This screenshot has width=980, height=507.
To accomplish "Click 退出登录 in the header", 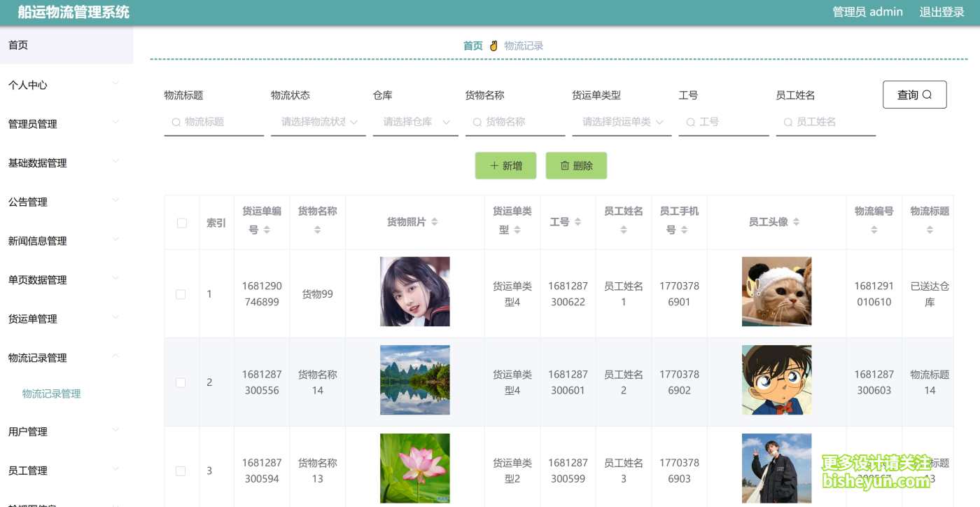I will 941,12.
